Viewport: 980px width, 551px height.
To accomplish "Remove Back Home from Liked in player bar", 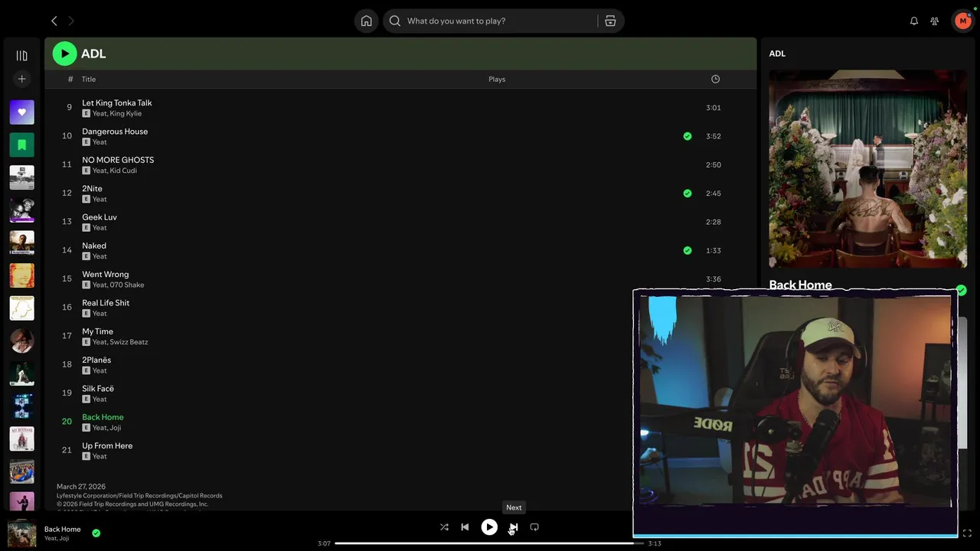I will tap(96, 533).
